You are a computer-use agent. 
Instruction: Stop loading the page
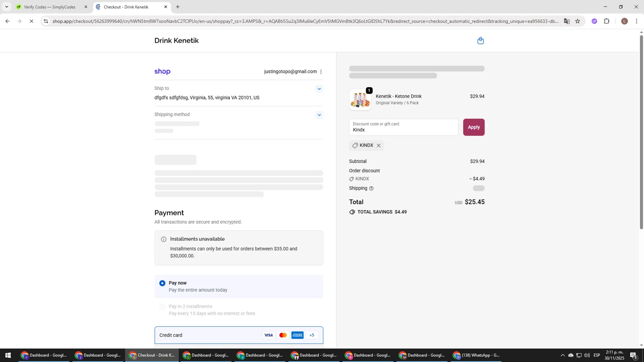coord(31,21)
